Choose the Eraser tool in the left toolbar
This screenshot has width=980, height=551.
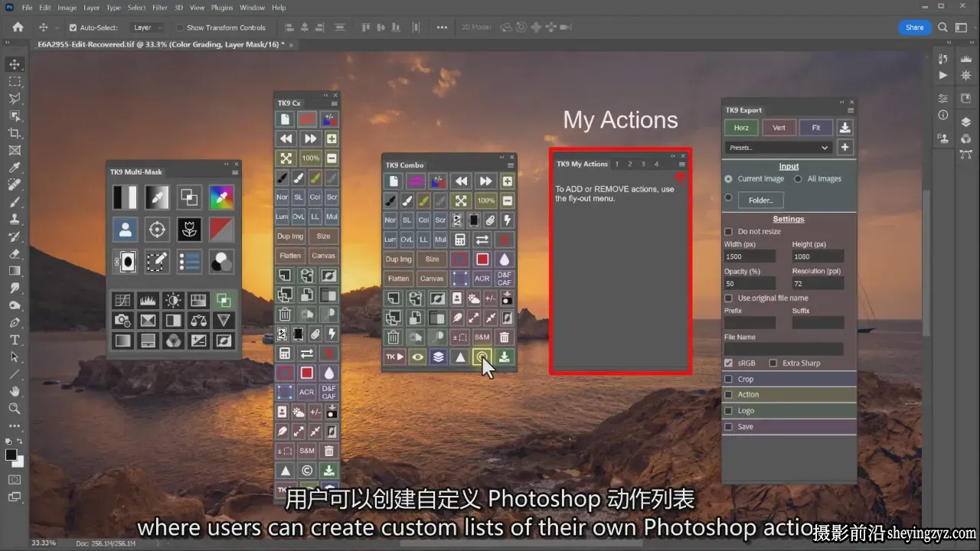15,253
